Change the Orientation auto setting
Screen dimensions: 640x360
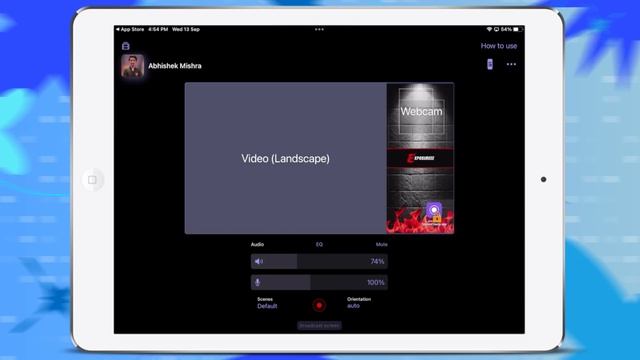point(359,302)
